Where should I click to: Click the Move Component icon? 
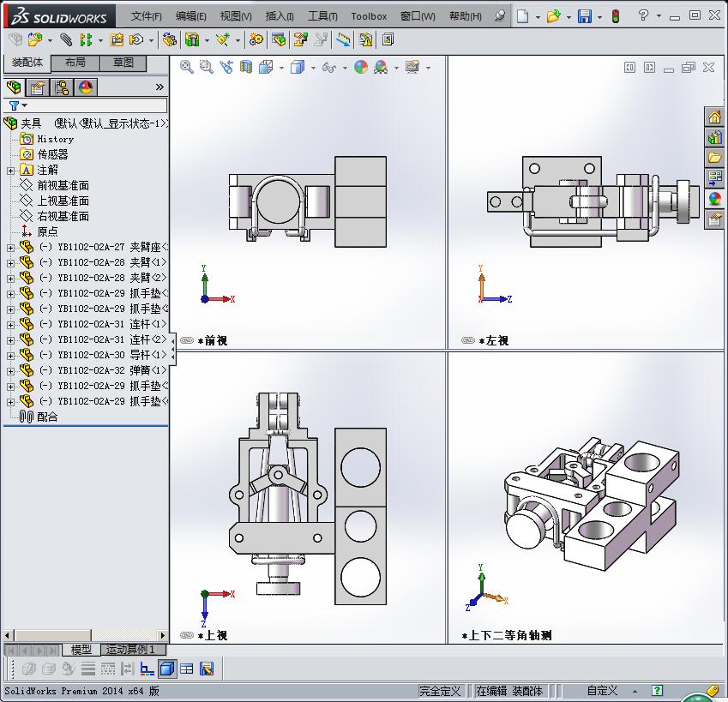click(x=136, y=40)
